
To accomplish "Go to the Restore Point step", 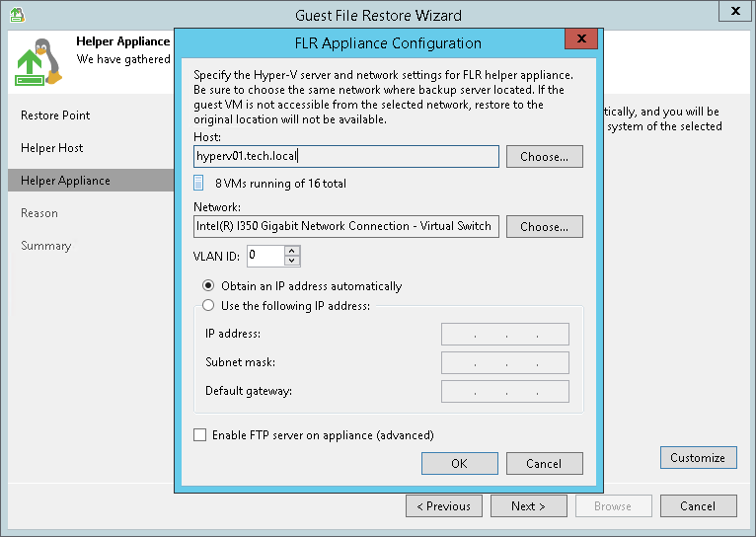I will pos(55,115).
